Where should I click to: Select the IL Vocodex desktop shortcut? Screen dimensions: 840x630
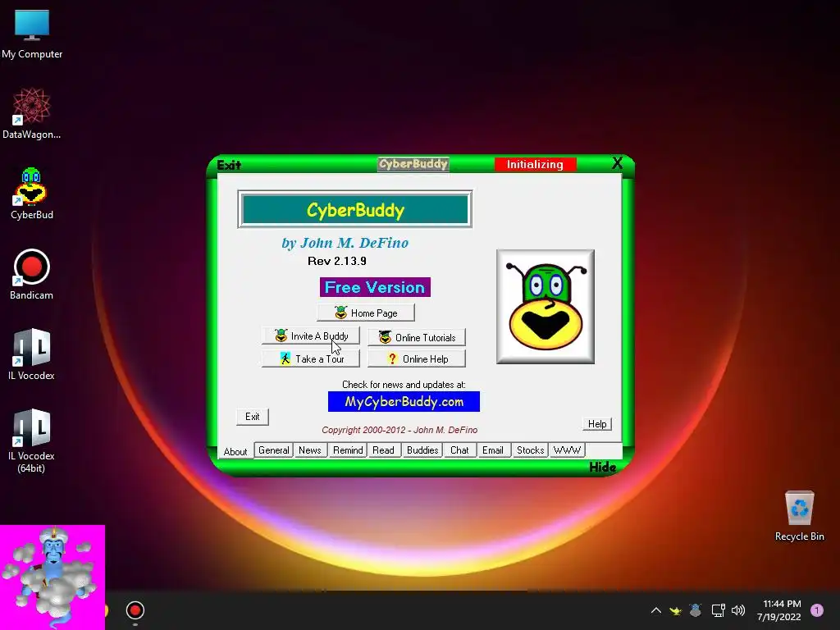32,354
